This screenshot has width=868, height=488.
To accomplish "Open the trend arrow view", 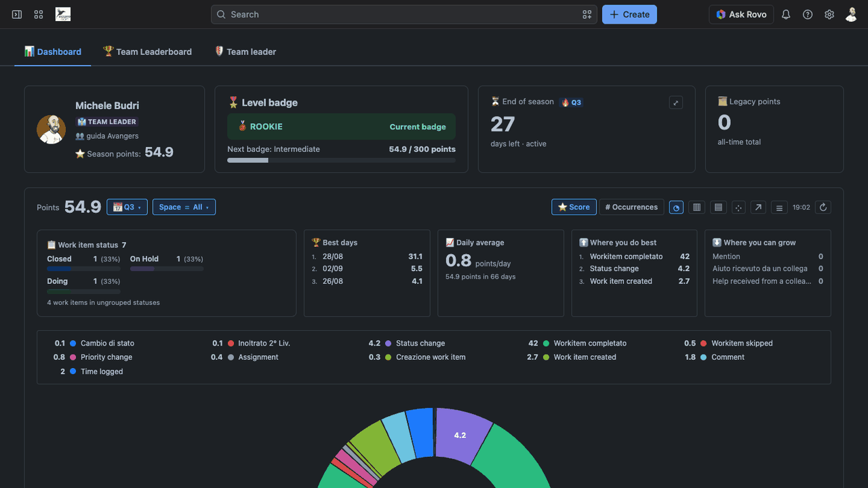I will [x=758, y=207].
